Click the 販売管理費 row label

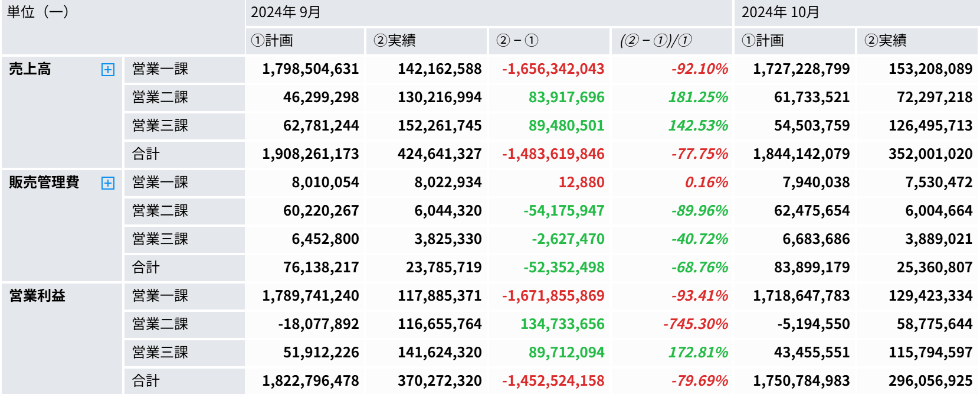(44, 183)
